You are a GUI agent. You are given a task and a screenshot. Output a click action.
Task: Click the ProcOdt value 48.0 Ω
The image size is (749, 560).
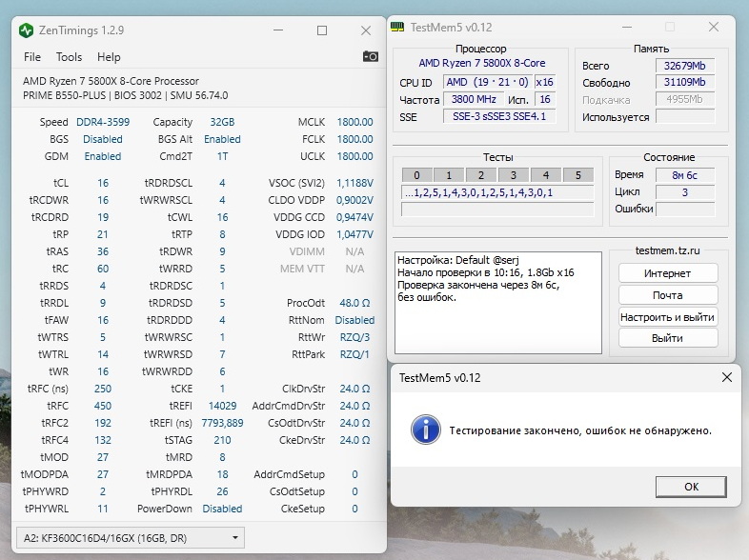354,303
